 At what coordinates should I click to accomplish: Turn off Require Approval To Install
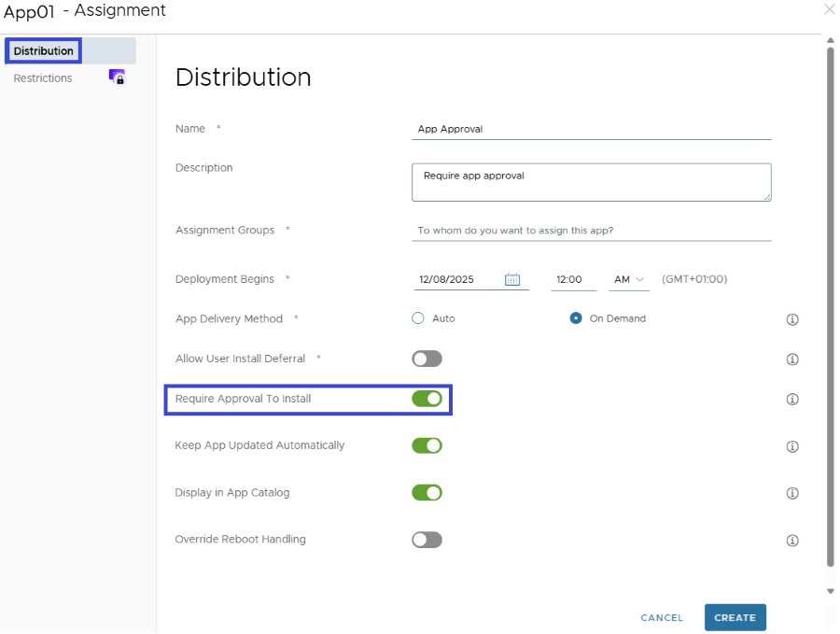(x=427, y=399)
